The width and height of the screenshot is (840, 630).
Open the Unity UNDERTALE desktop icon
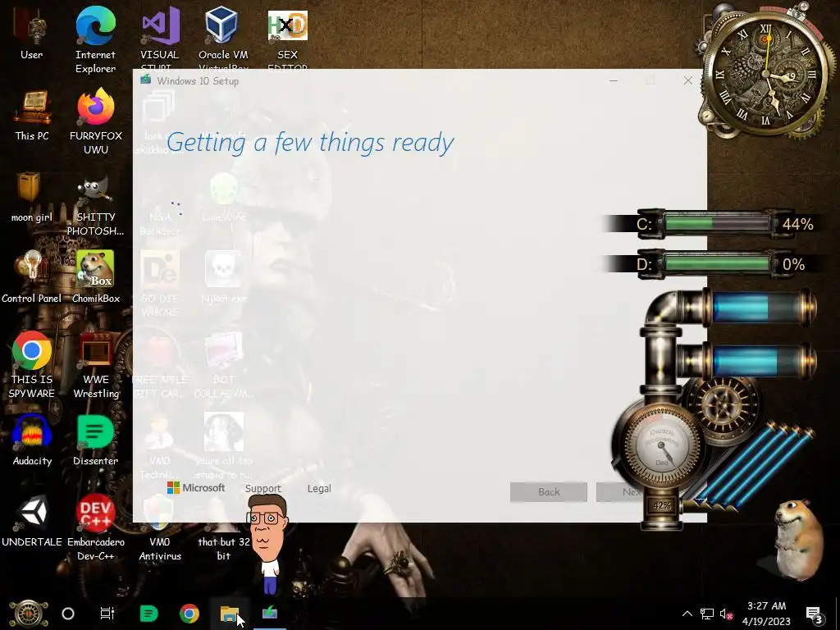[x=32, y=521]
